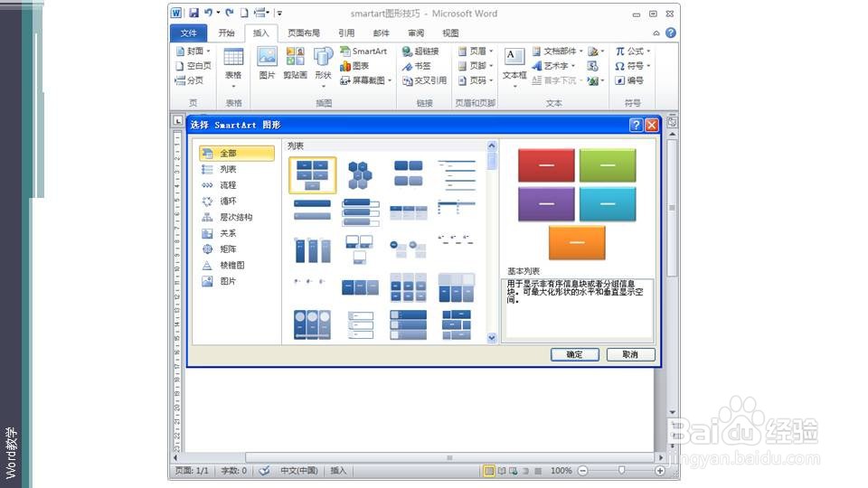Switch to the 视图 view tab
The height and width of the screenshot is (488, 868).
pyautogui.click(x=450, y=33)
